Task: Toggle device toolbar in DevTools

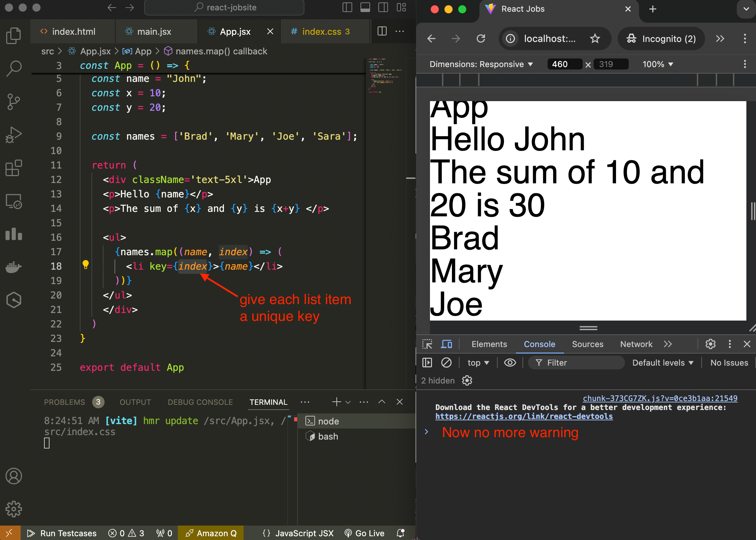Action: (x=447, y=344)
